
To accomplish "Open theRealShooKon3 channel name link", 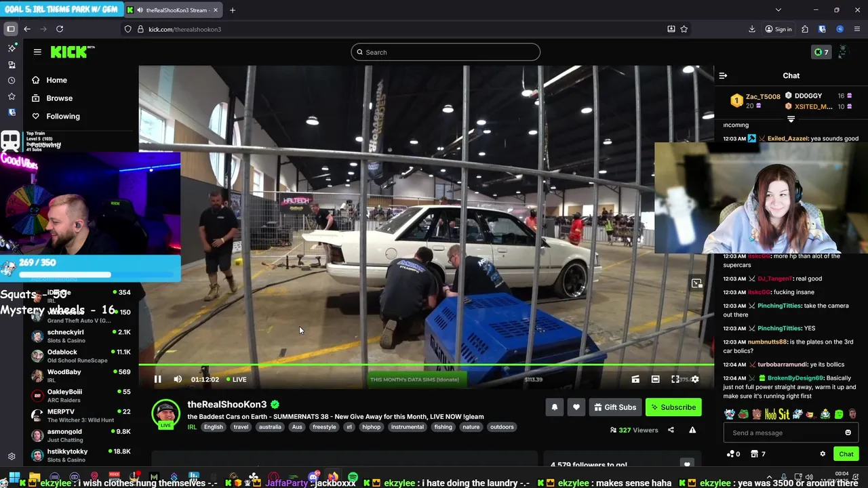I will [x=227, y=405].
